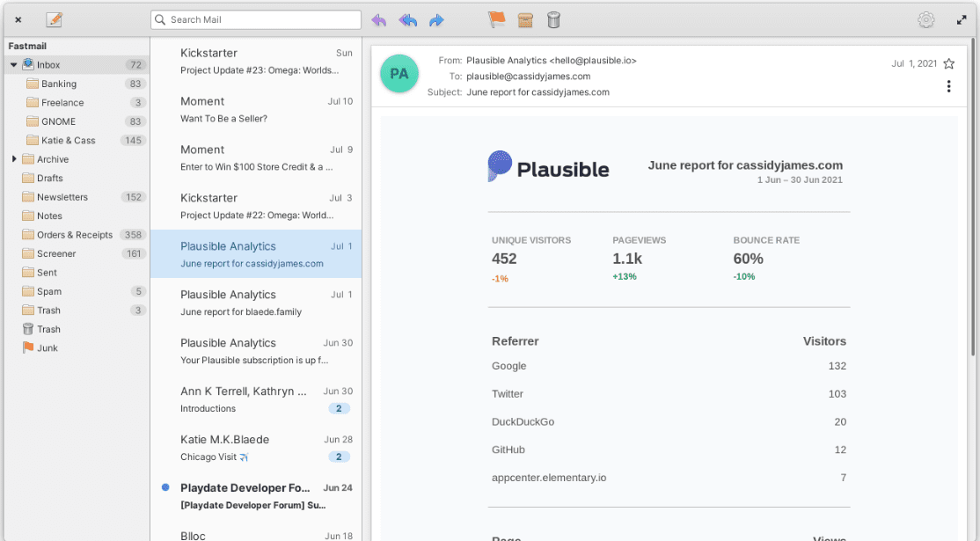Open the June report for blaede.family email
Screen dimensions: 980x541
point(256,303)
